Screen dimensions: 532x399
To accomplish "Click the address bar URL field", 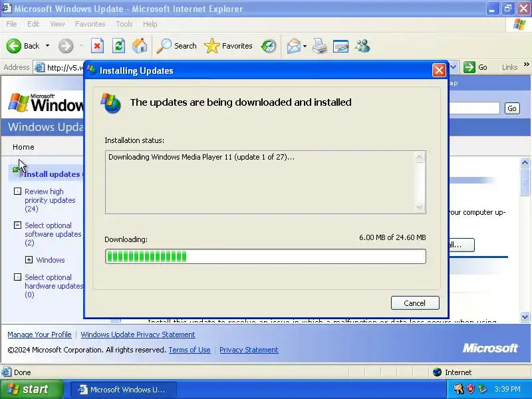I will click(x=59, y=68).
